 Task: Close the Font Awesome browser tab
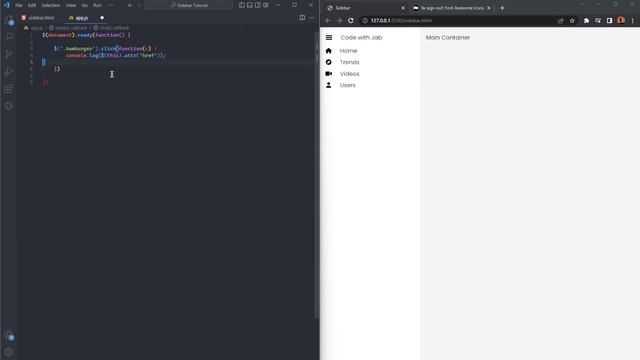(489, 8)
